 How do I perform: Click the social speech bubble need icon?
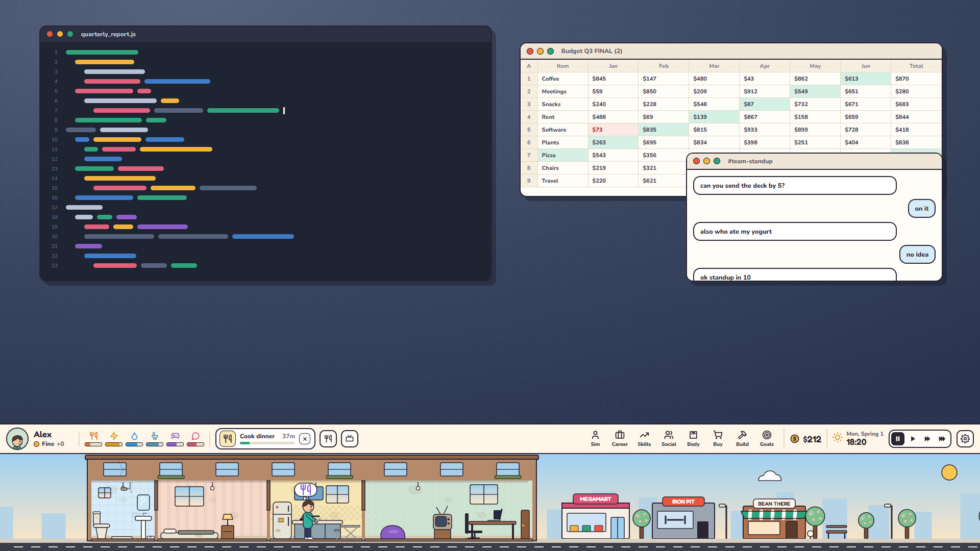pyautogui.click(x=195, y=436)
